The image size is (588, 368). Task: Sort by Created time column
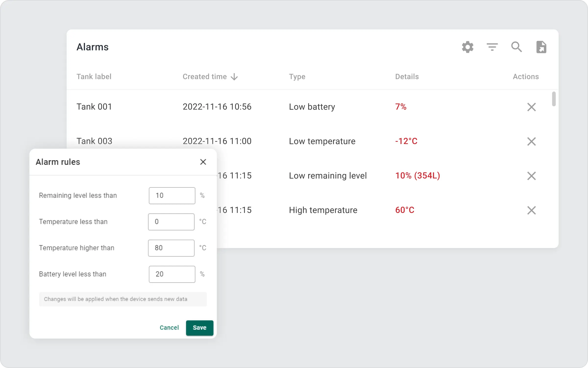[x=210, y=77]
